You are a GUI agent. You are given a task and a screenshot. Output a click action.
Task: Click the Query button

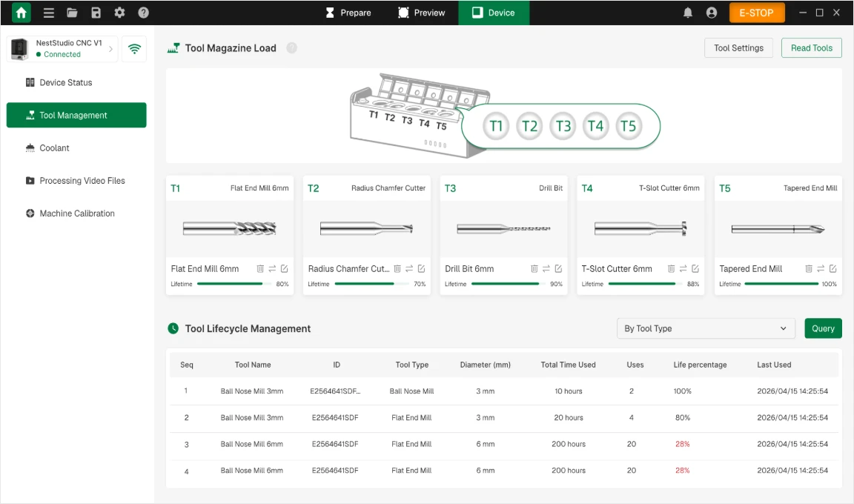point(823,329)
